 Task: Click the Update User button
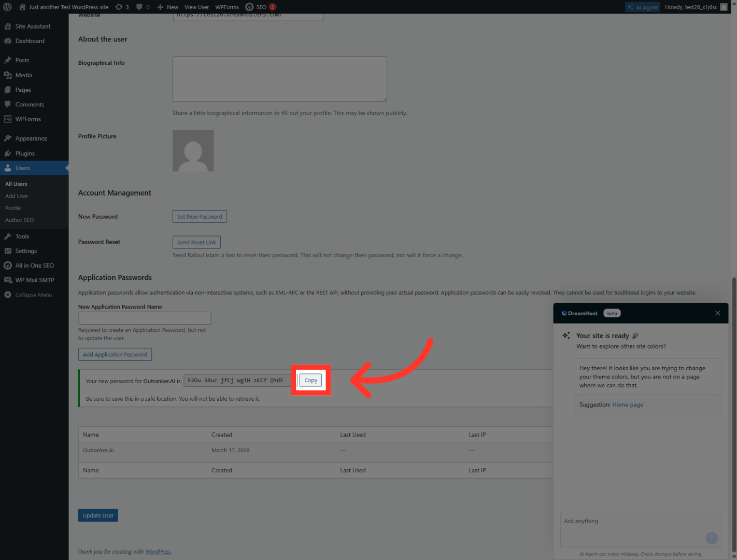[98, 515]
